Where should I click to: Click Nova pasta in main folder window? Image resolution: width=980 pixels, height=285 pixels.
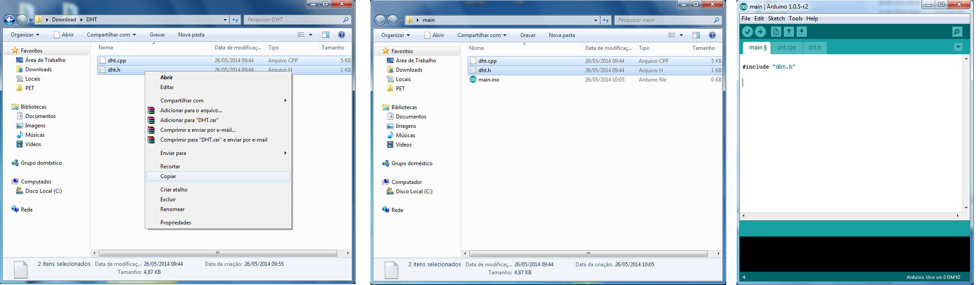point(561,35)
